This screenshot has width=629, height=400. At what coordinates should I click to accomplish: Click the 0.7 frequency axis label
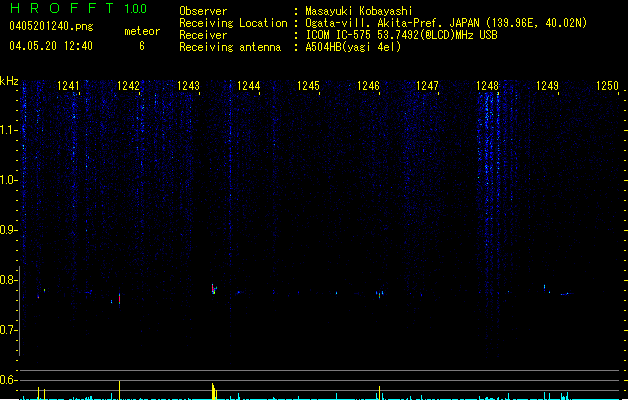(x=8, y=330)
